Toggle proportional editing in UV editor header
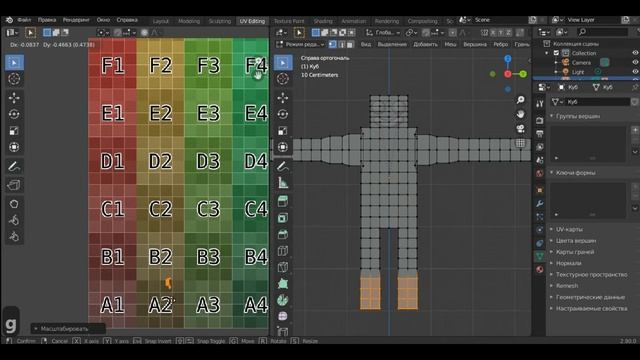 144,33
